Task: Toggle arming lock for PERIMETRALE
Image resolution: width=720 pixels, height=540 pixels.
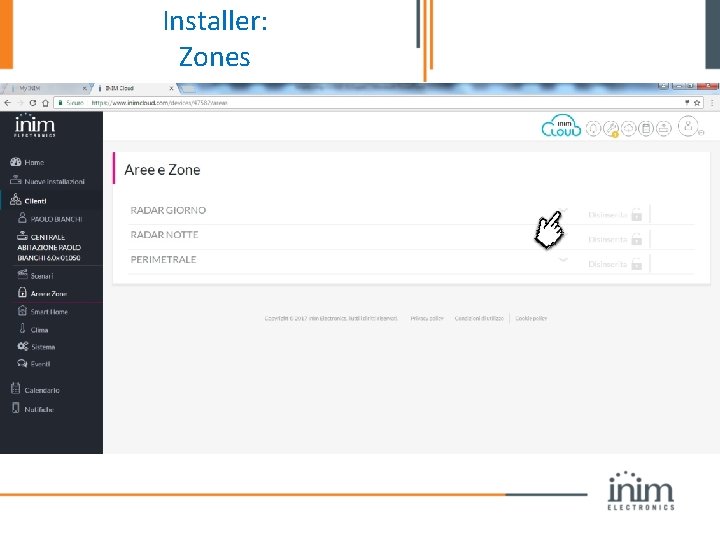Action: (x=636, y=264)
